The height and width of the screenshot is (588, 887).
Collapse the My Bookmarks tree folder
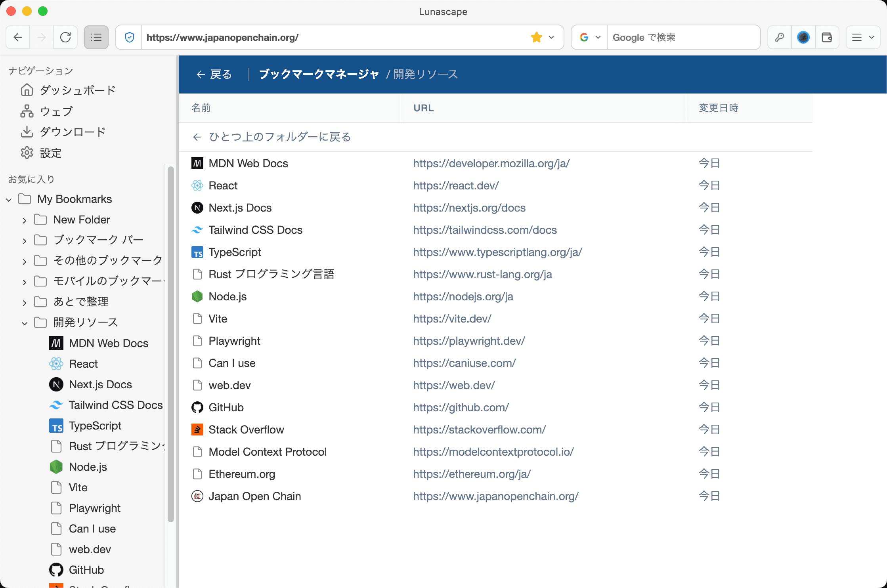click(x=9, y=199)
